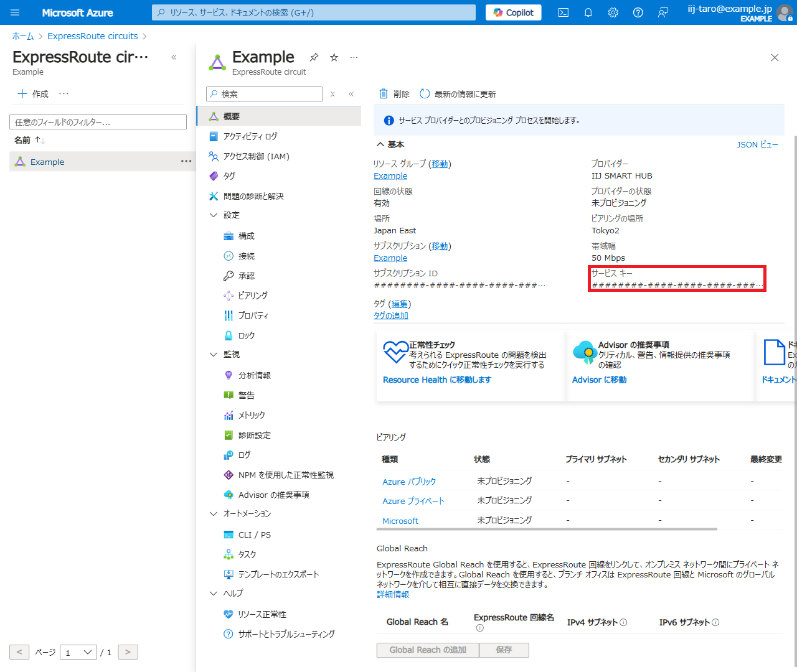Focus the 任意のフィールドのフィルター input
This screenshot has width=797, height=672.
98,122
